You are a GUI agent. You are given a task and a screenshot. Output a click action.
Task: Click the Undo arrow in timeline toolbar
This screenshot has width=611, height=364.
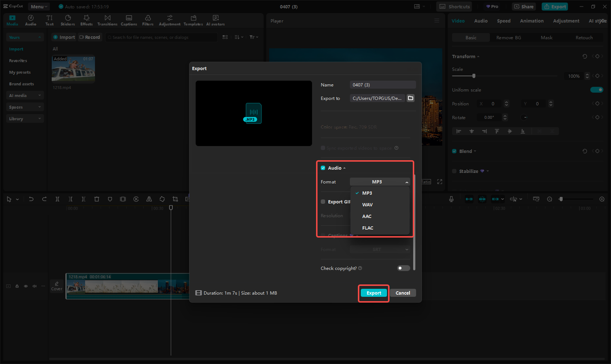pyautogui.click(x=31, y=199)
